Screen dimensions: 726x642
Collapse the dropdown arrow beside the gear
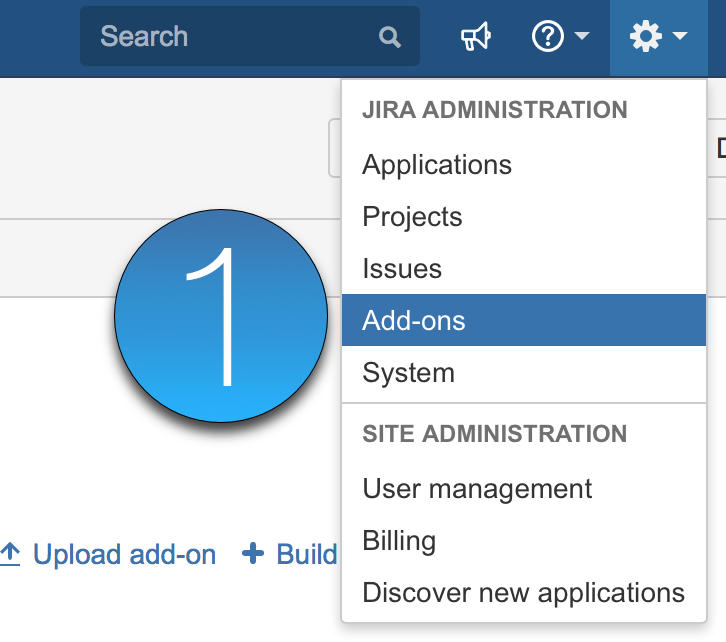(680, 37)
